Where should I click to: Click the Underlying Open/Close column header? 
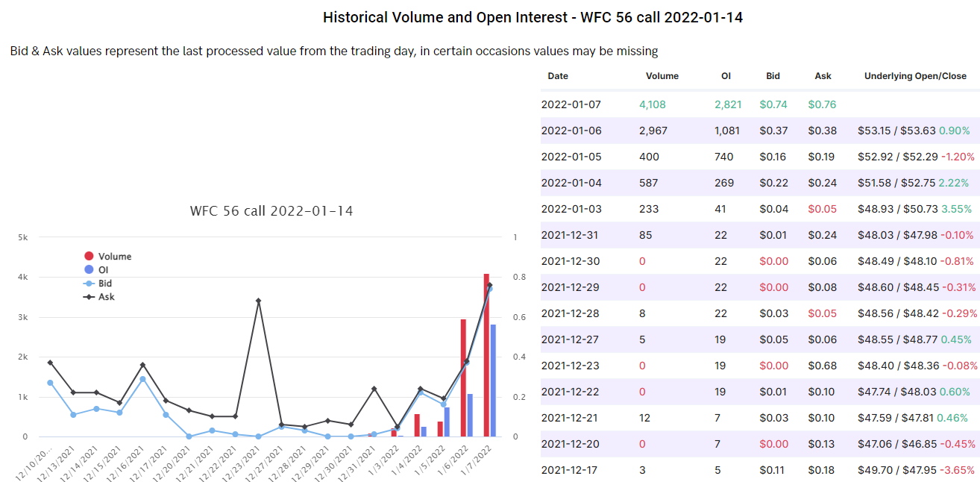coord(915,76)
